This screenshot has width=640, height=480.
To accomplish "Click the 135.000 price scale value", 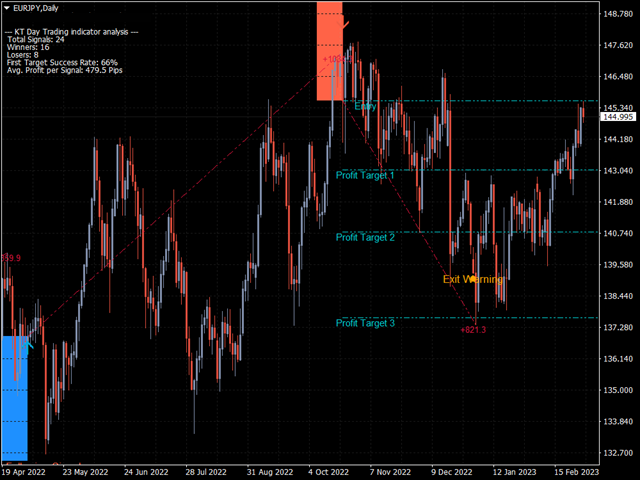I will pos(618,390).
